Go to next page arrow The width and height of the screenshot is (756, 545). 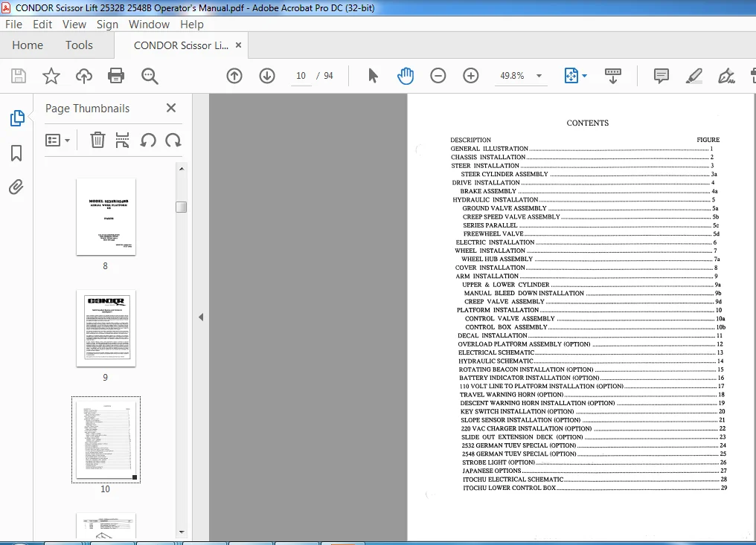267,76
